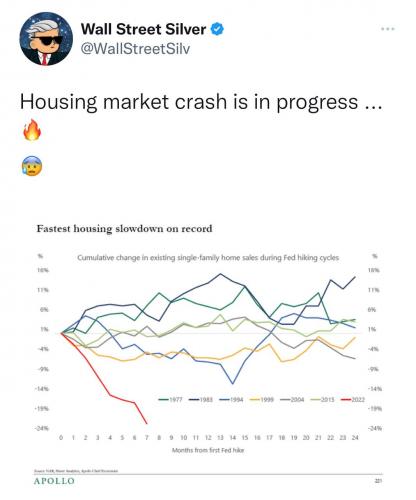Click the 'Months from first Fed hike' axis label
416x500 pixels.
(x=208, y=450)
